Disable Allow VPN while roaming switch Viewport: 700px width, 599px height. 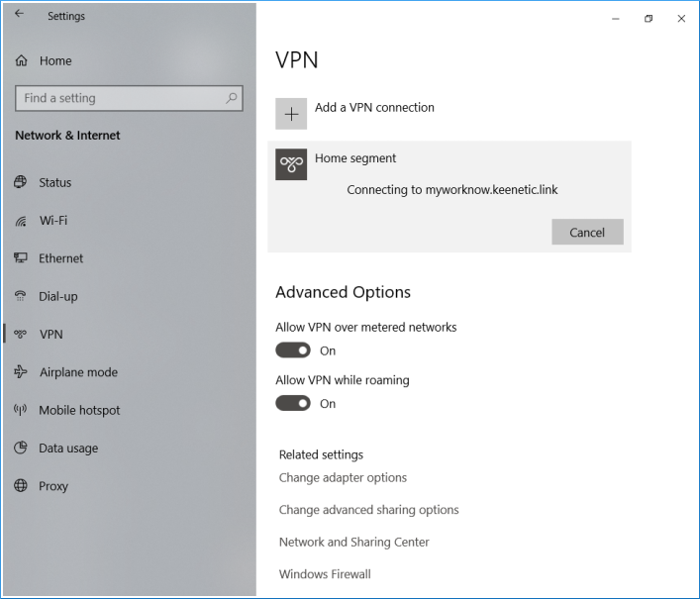tap(293, 403)
